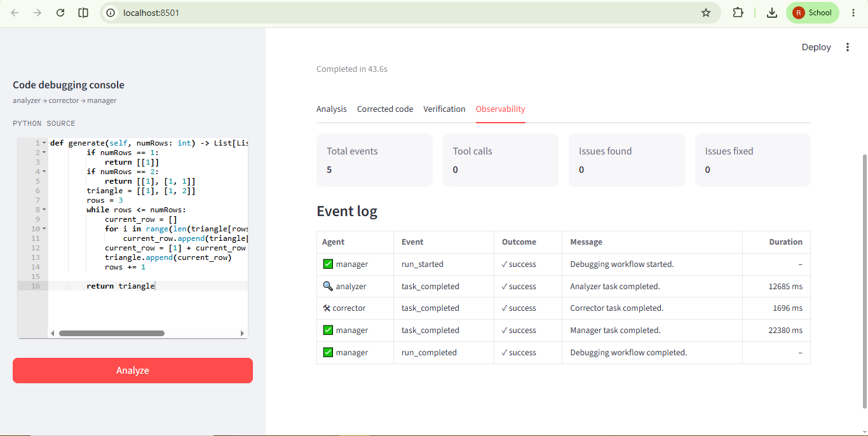Screen dimensions: 868x436
Task: Open the extensions puzzle icon
Action: (x=738, y=13)
